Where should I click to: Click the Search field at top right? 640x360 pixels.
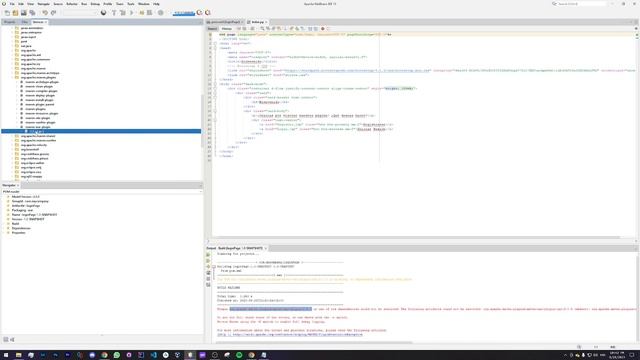click(x=581, y=4)
